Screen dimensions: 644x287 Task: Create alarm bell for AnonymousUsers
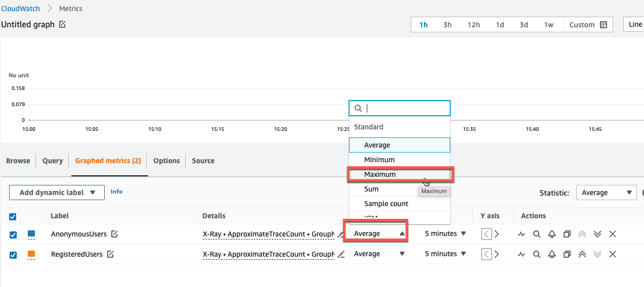[x=552, y=234]
